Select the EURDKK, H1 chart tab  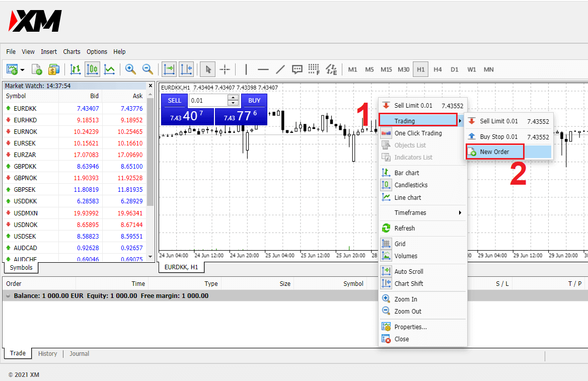(181, 267)
